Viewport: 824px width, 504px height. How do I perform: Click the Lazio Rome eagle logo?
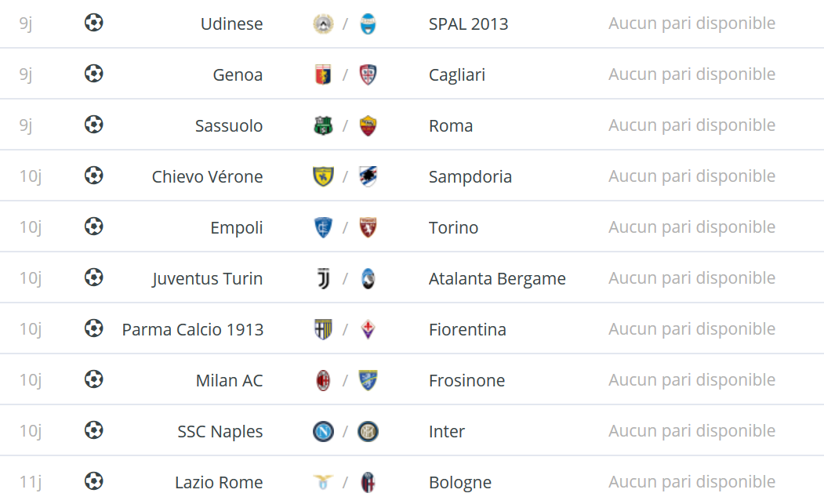click(x=323, y=481)
